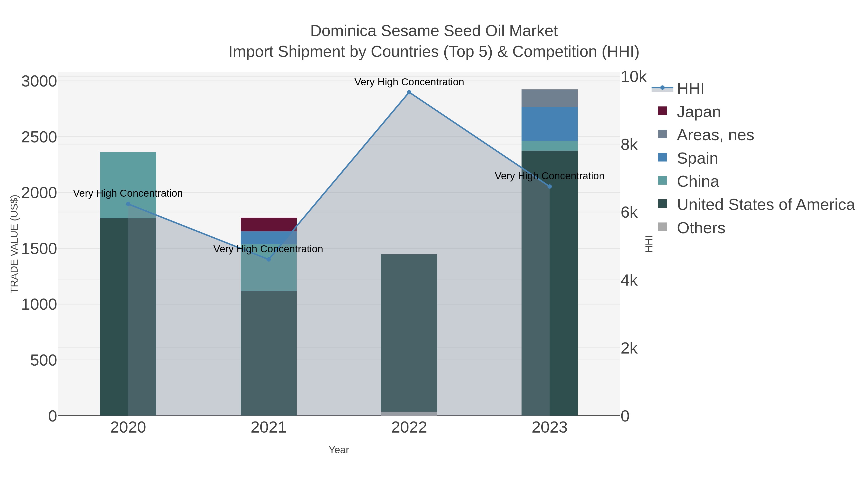This screenshot has height=488, width=868.
Task: Click the Spain blue legend swatch
Action: point(663,157)
